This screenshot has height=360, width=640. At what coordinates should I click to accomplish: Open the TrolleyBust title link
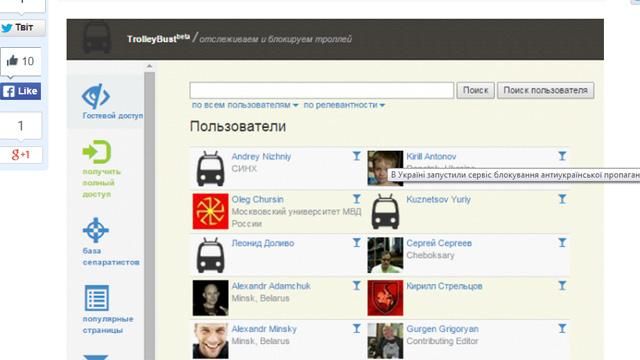tap(158, 39)
